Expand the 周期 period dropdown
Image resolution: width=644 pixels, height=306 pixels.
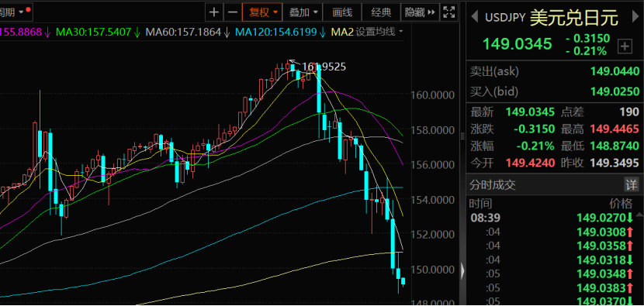click(12, 12)
